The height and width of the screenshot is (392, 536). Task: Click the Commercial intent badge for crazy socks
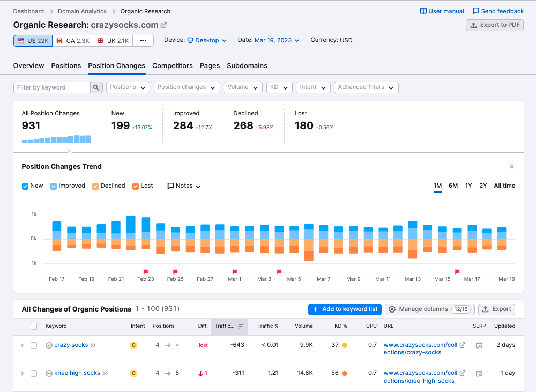133,345
